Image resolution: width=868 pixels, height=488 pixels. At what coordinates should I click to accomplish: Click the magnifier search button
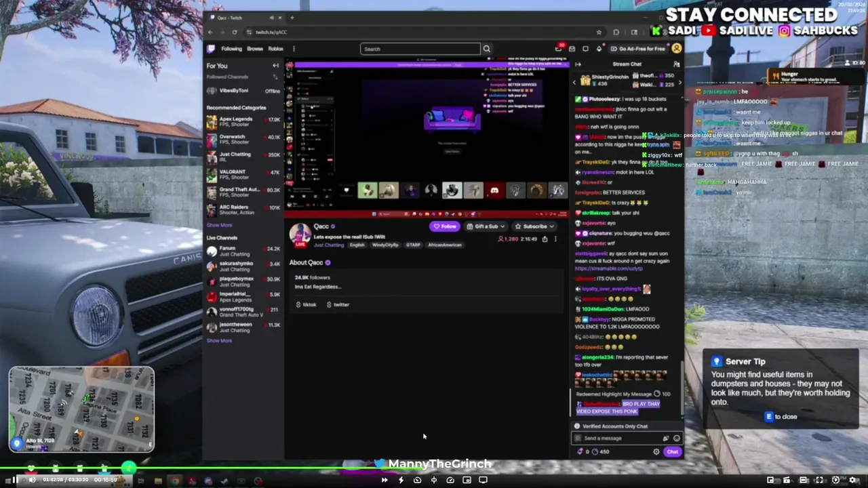point(486,49)
